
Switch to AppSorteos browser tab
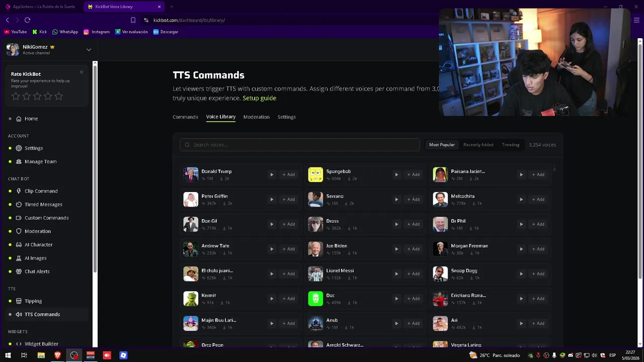tap(40, 7)
